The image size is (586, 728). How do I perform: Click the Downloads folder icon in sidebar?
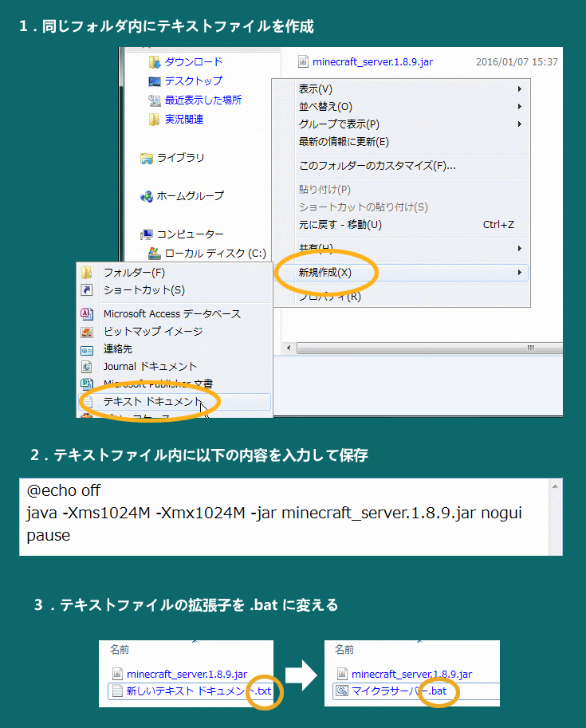point(154,61)
